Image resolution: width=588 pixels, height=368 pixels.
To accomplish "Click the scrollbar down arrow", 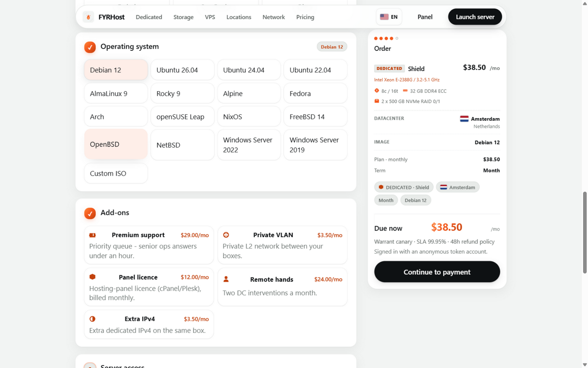I will 585,364.
